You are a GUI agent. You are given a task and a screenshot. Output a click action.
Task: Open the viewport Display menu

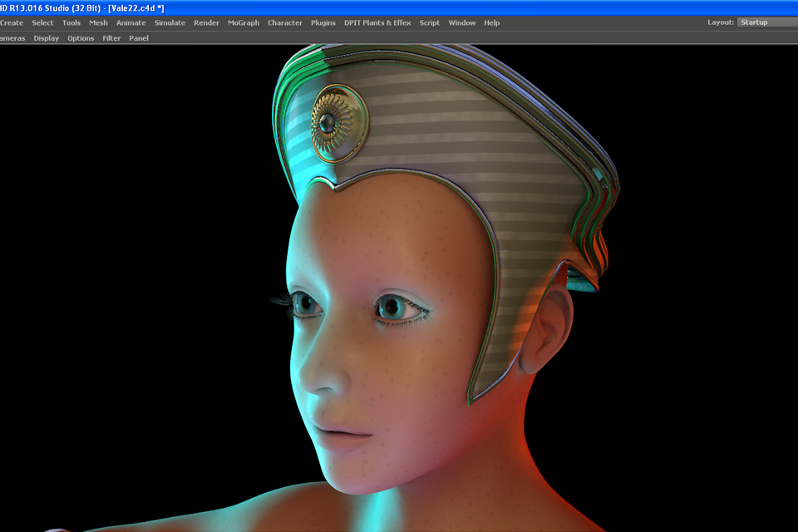tap(47, 38)
